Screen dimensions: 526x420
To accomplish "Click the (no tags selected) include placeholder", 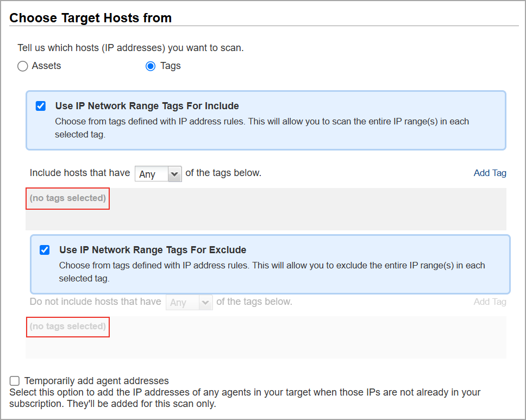I will 67,198.
